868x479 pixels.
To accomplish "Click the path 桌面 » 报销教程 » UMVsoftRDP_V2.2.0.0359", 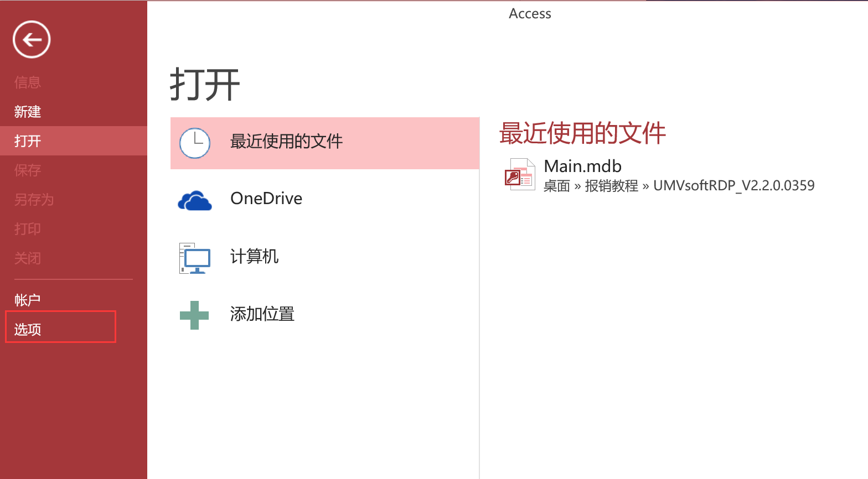I will (x=679, y=186).
